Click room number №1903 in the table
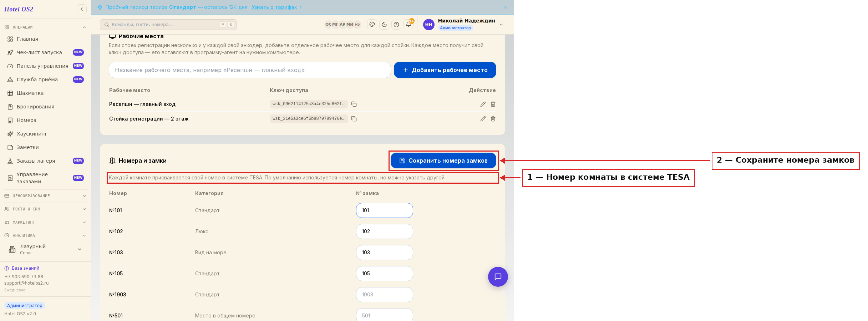 [118, 295]
